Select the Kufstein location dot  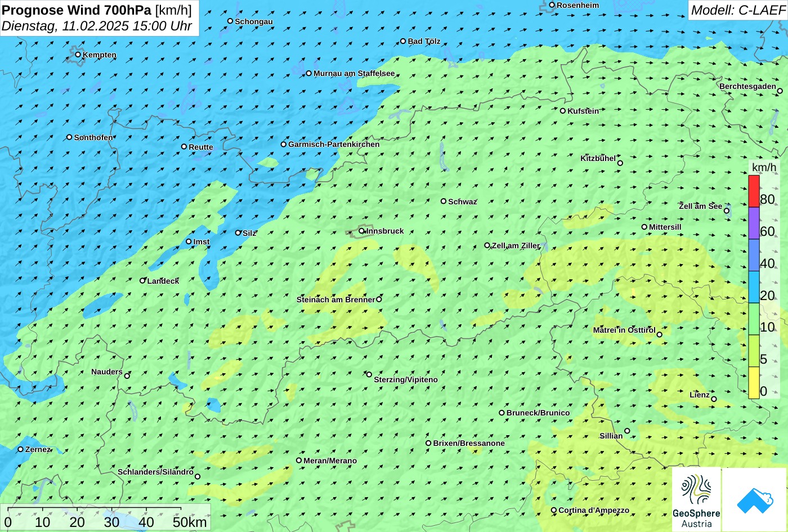click(x=563, y=111)
